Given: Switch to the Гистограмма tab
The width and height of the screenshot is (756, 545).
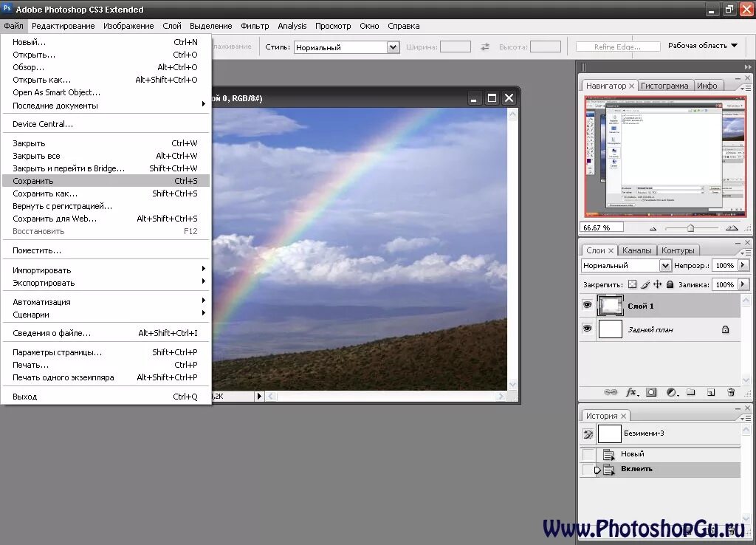Looking at the screenshot, I should (x=664, y=86).
